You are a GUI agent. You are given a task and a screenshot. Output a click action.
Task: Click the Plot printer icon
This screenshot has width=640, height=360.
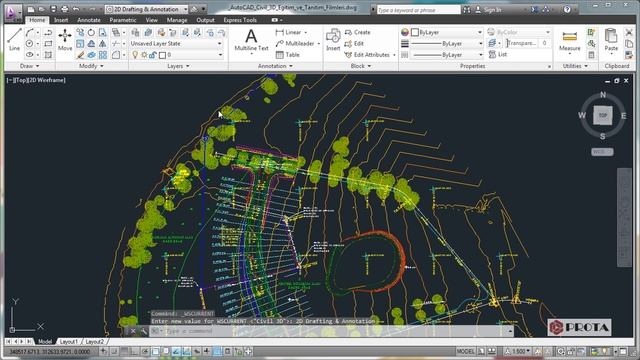(64, 9)
